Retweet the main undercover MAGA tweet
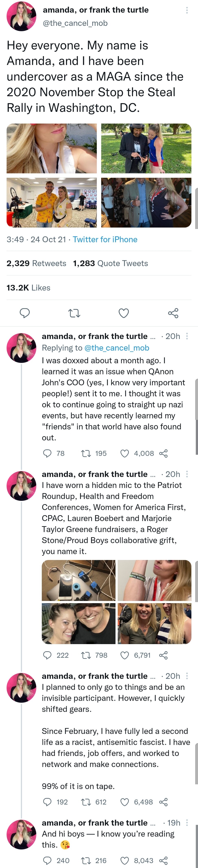This screenshot has height=868, width=198. [x=74, y=313]
